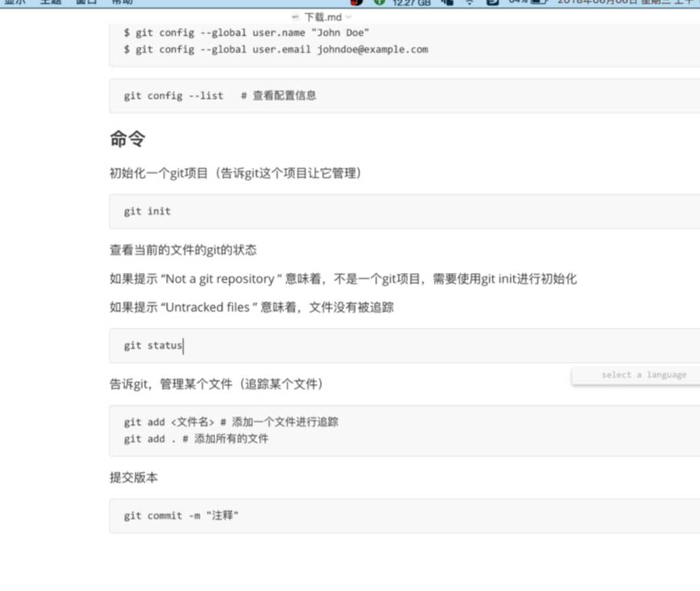Screen dimensions: 700x591
Task: Click the git config user.email johndoe@example.com line
Action: click(x=276, y=50)
